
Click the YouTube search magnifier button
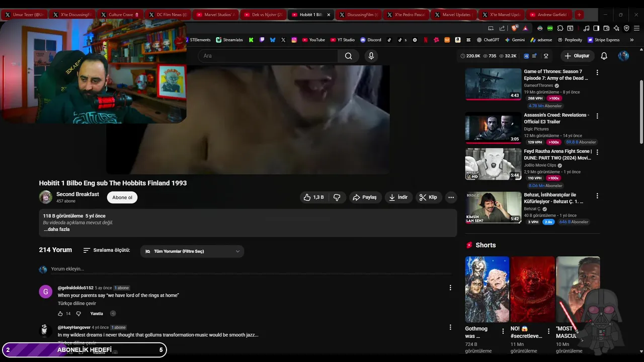click(x=348, y=56)
